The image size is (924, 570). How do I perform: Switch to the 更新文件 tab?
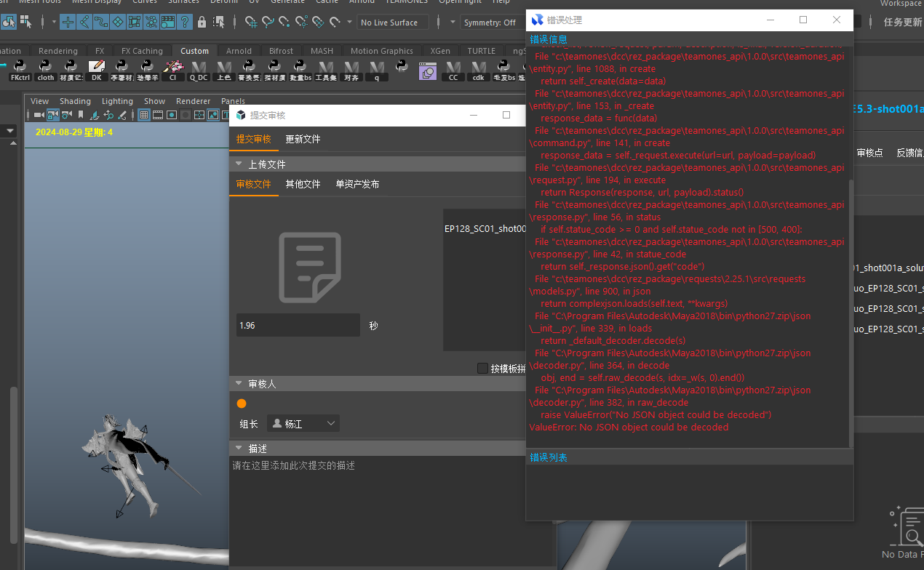point(303,139)
